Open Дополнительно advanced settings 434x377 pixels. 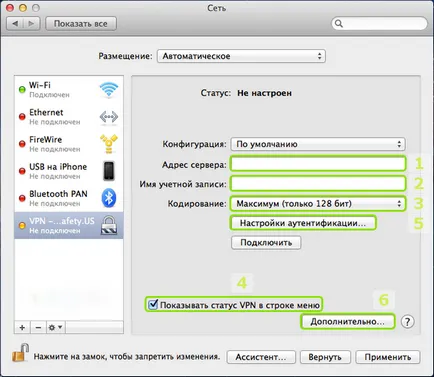point(347,322)
